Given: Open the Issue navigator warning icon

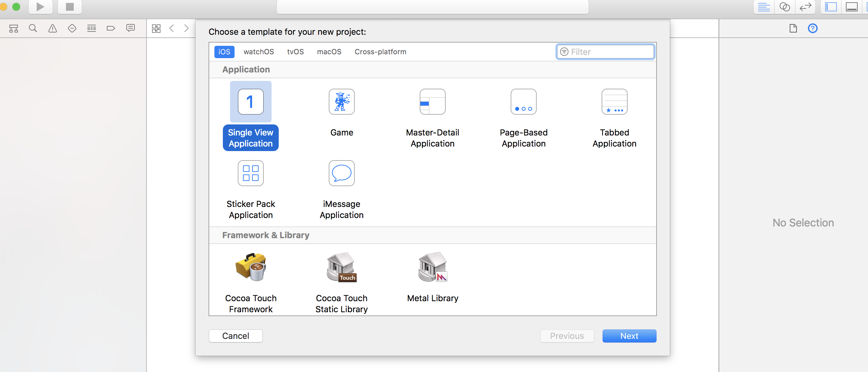Looking at the screenshot, I should tap(53, 28).
